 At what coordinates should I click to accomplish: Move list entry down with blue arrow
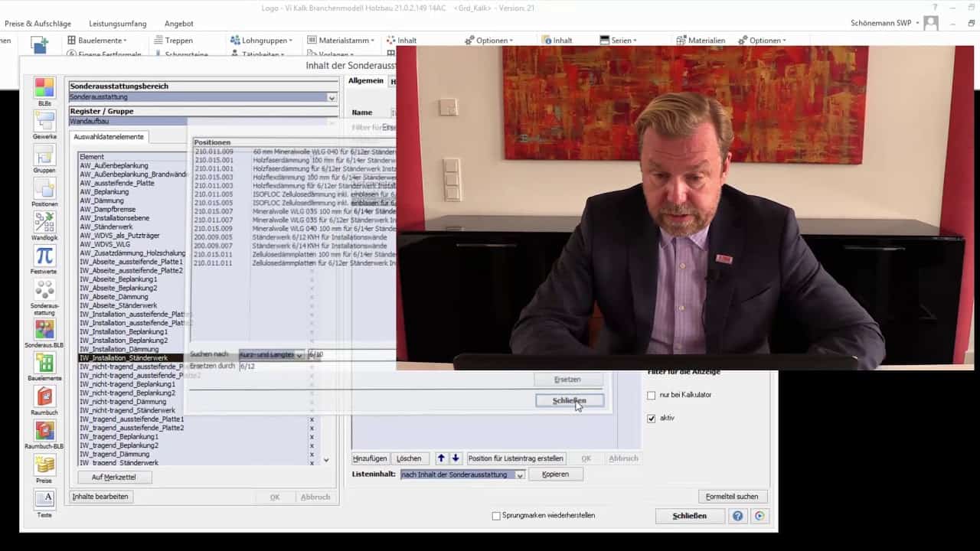click(x=456, y=458)
